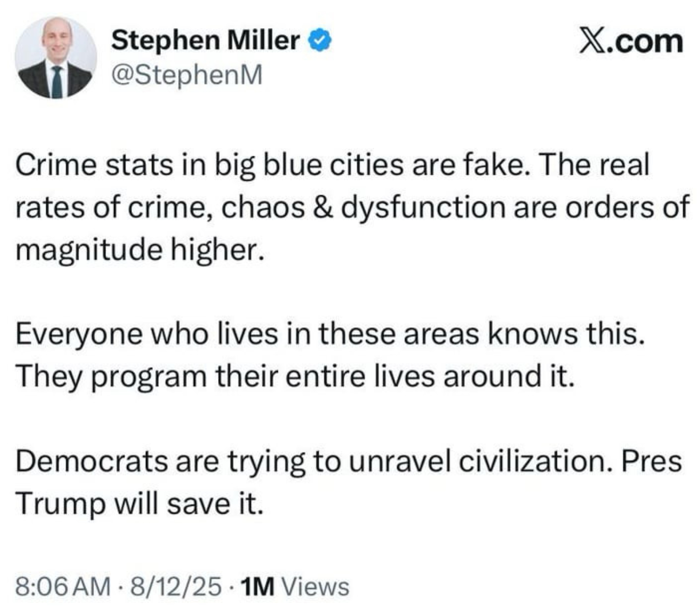Click the "Views" label beside the count
The width and height of the screenshot is (700, 608).
coord(315,586)
